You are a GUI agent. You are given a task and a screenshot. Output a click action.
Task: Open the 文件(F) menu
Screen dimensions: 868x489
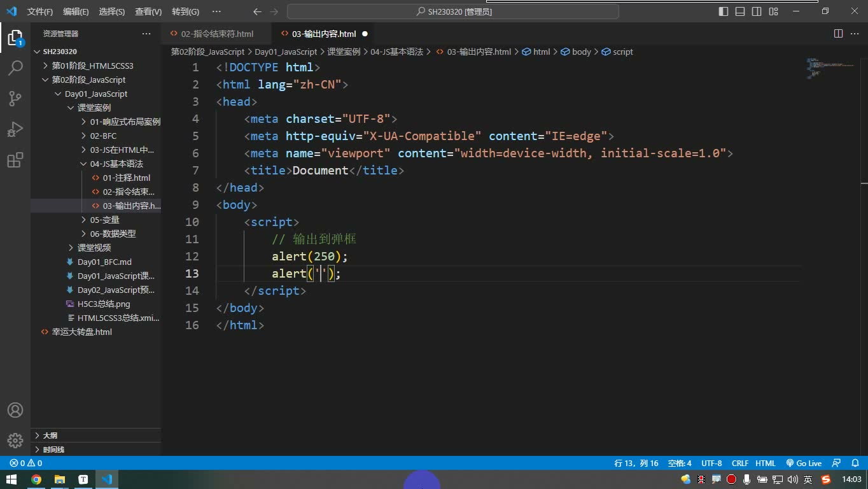pos(40,11)
